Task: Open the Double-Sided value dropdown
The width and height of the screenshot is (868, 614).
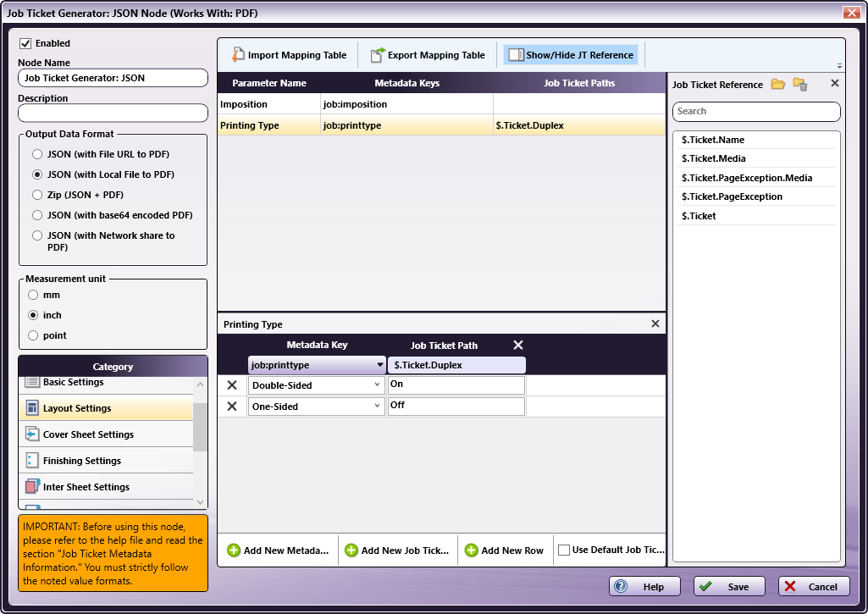Action: pyautogui.click(x=377, y=384)
